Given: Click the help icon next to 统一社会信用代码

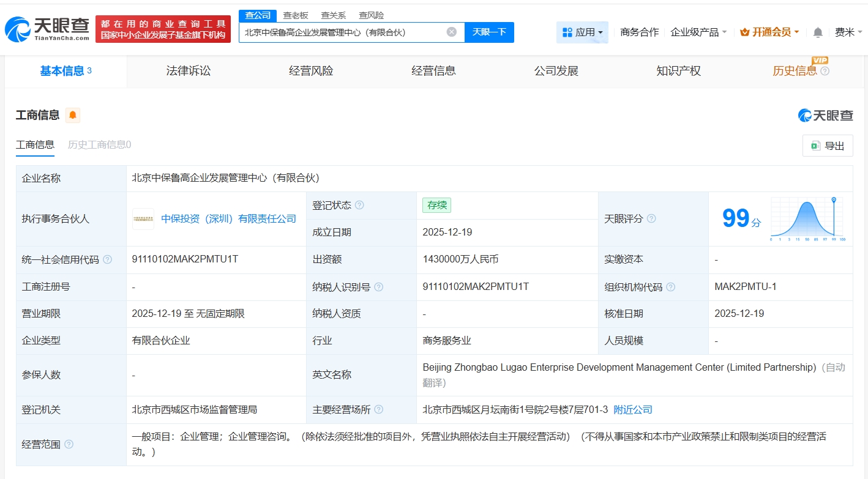Looking at the screenshot, I should 108,259.
